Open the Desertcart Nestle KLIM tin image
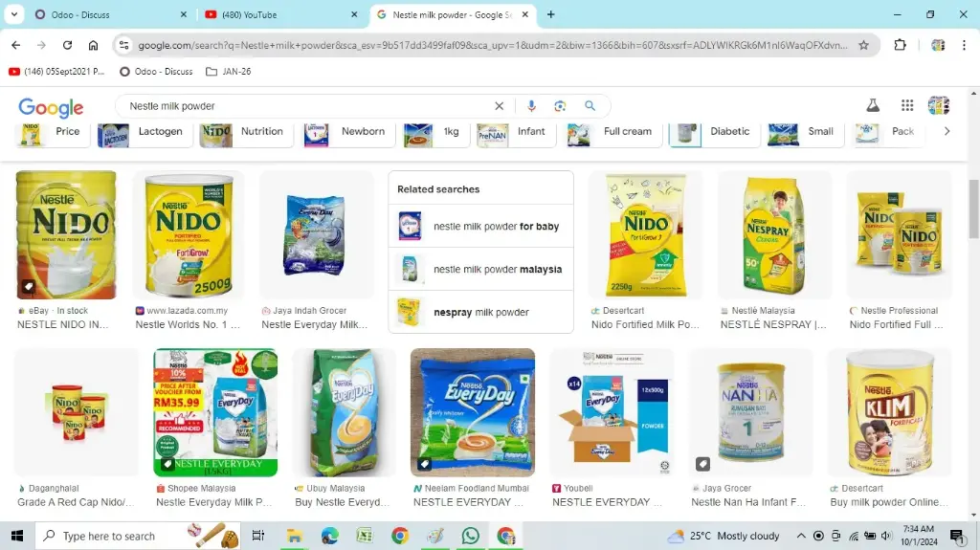This screenshot has width=980, height=550. 889,412
